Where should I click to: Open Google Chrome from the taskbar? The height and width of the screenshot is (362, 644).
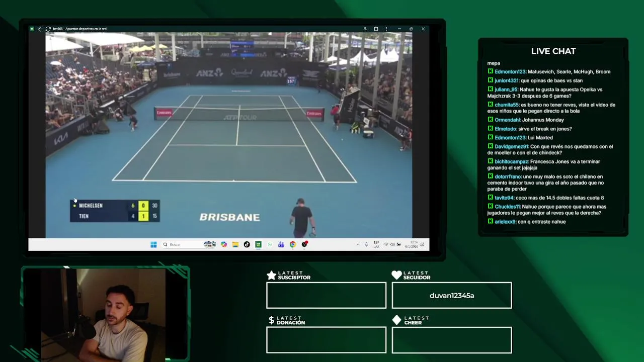click(x=292, y=244)
